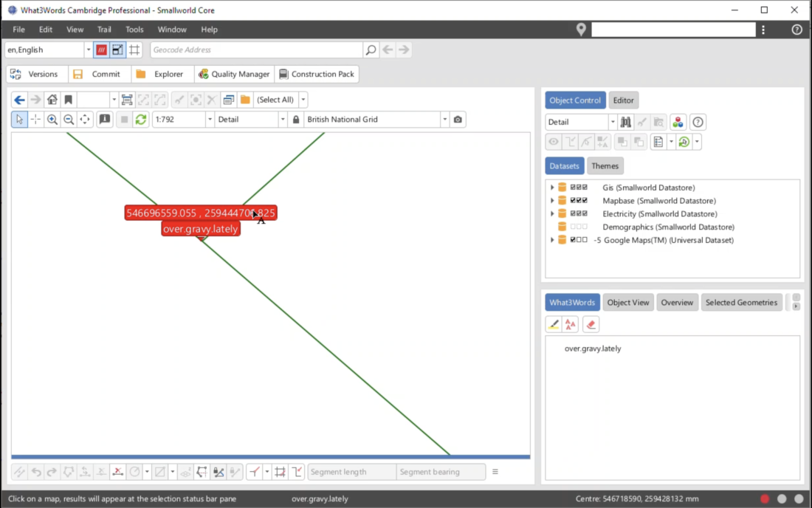Click the colored cubes icon
812x508 pixels.
(678, 123)
